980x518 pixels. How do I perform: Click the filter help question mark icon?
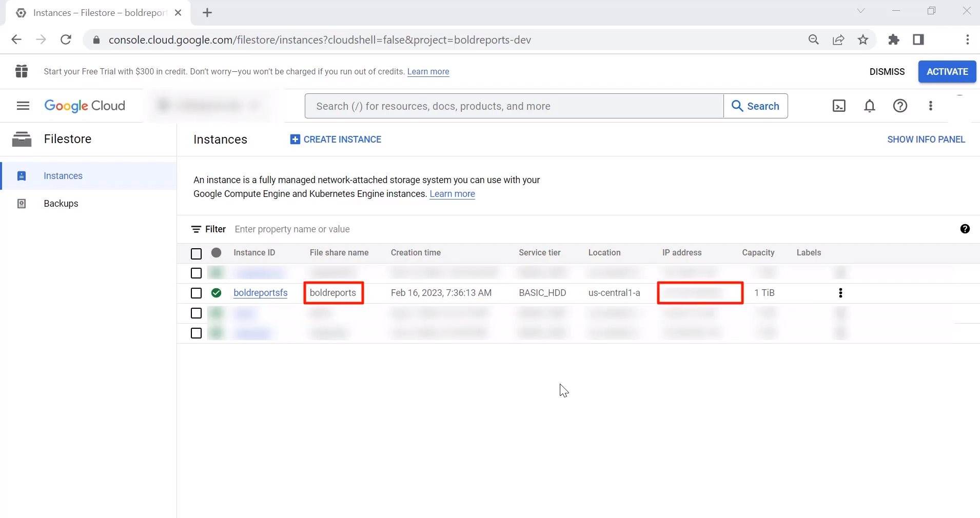click(x=965, y=229)
